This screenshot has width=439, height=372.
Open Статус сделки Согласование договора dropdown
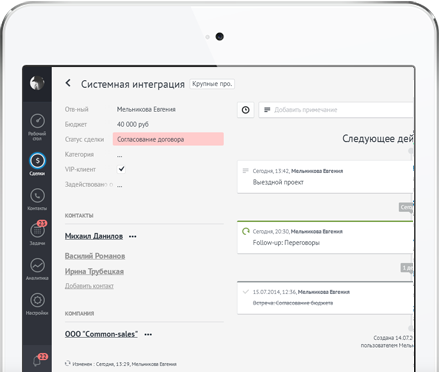(x=168, y=139)
